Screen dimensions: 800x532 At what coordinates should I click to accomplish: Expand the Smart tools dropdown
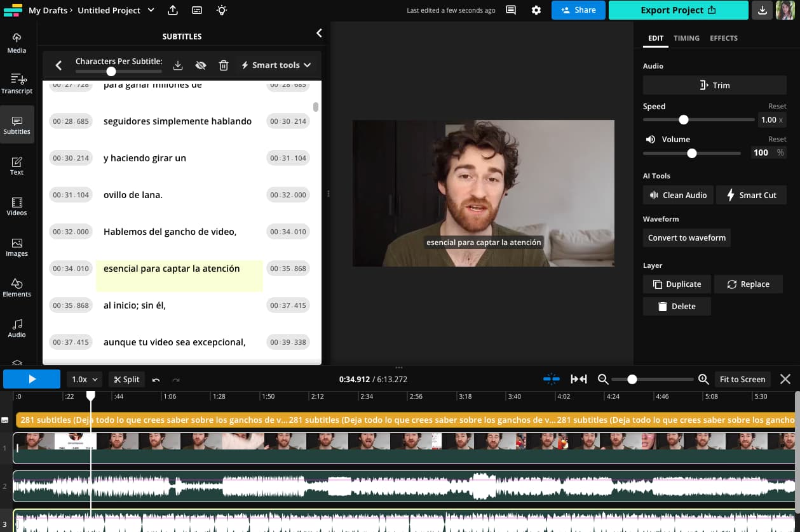[x=276, y=65]
